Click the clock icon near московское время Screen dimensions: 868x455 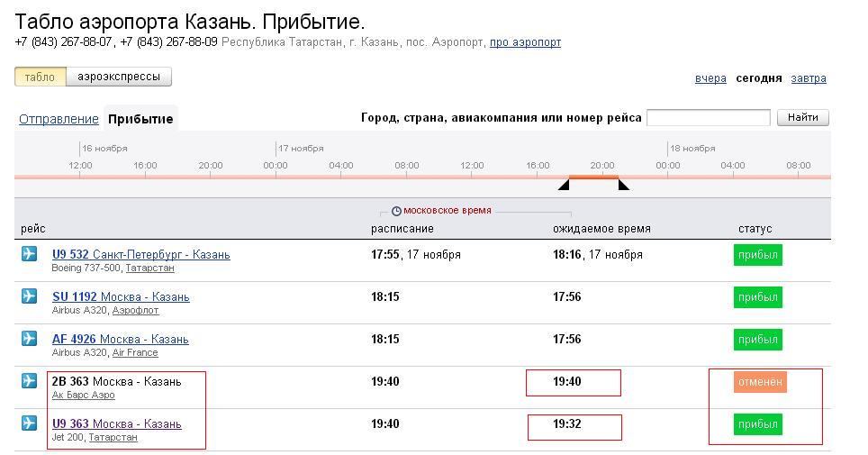396,211
